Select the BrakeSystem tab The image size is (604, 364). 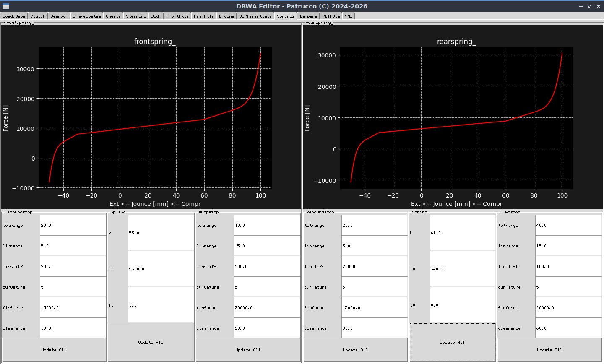pyautogui.click(x=87, y=16)
